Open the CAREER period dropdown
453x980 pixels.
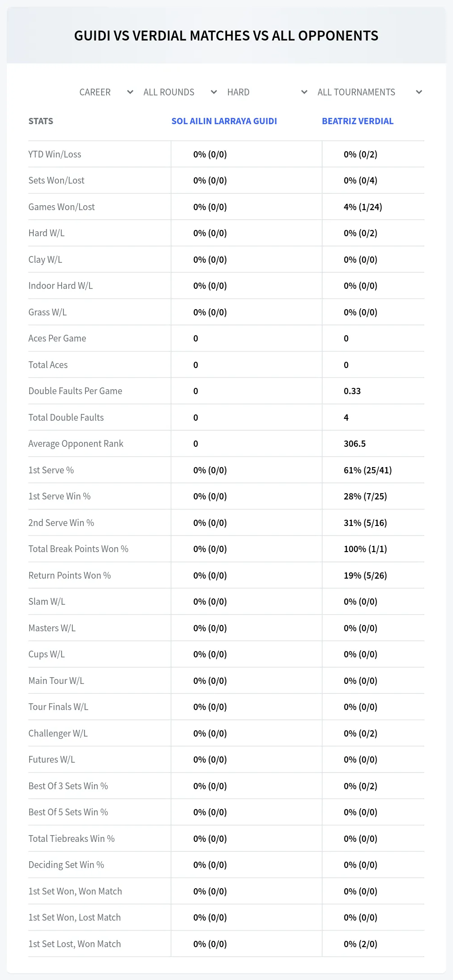tap(106, 92)
